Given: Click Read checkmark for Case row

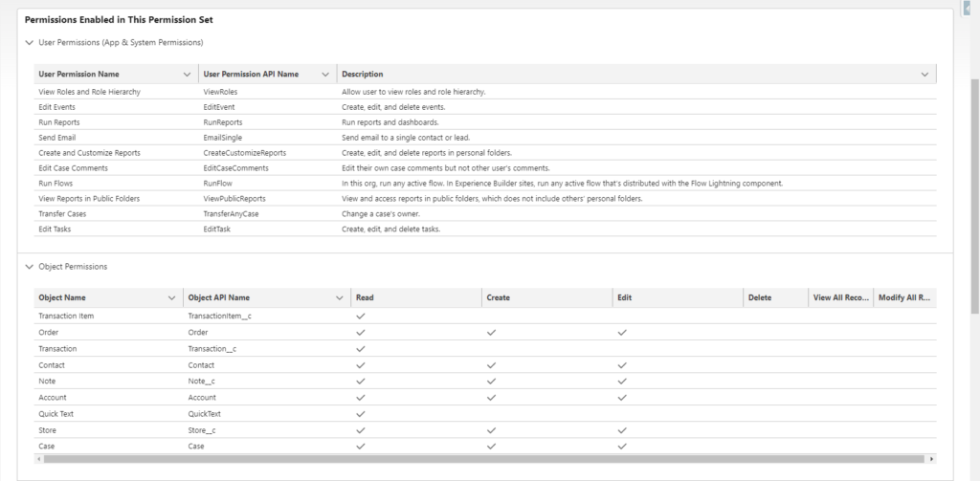Looking at the screenshot, I should coord(360,447).
